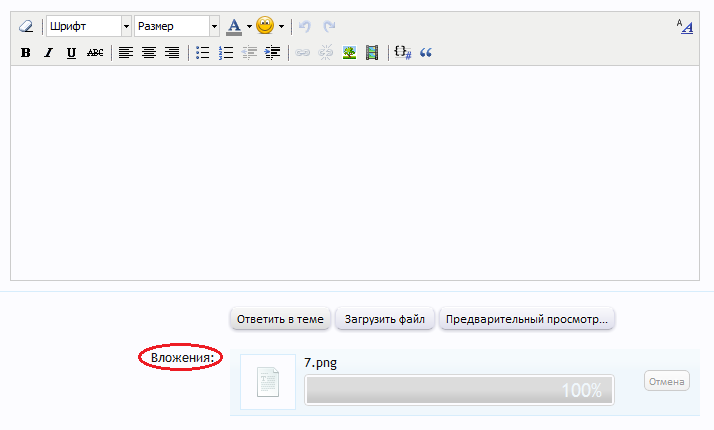This screenshot has height=430, width=714.
Task: Click the eraser remove formatting icon
Action: pos(25,26)
